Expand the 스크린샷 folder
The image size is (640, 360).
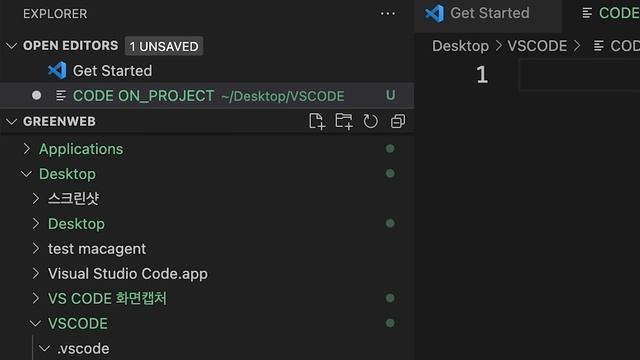pyautogui.click(x=36, y=199)
